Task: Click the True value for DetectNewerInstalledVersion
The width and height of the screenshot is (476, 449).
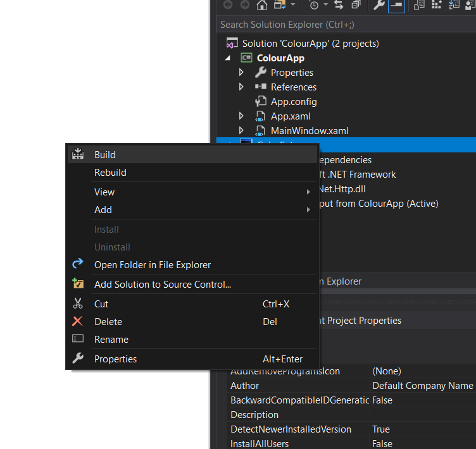Action: (423, 429)
